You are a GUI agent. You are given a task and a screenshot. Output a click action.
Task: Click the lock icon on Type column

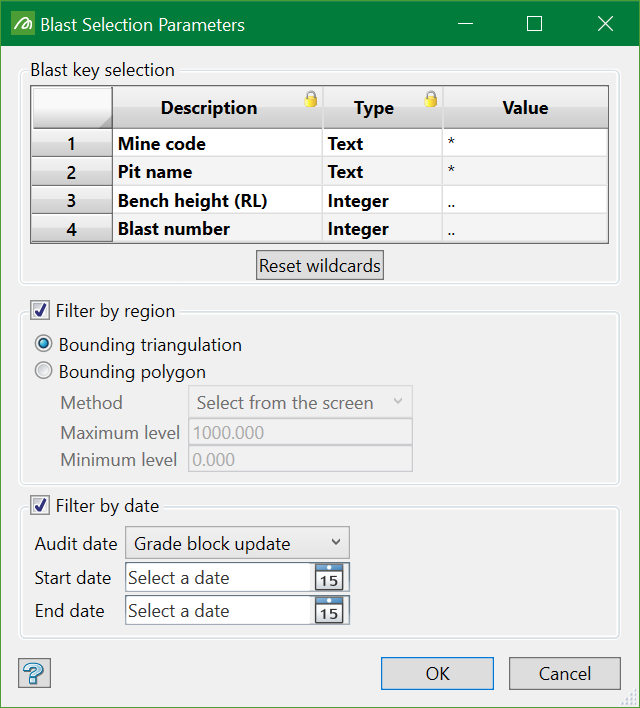431,99
